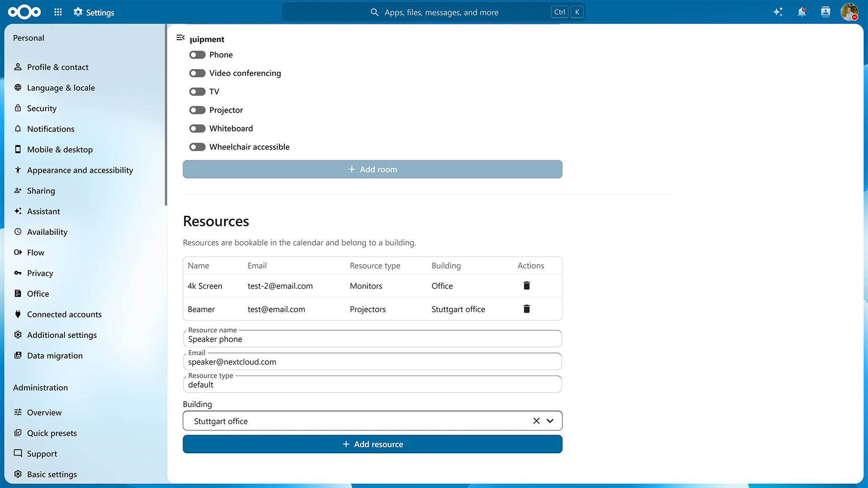The height and width of the screenshot is (488, 868).
Task: Click the Resource name input field
Action: click(373, 339)
